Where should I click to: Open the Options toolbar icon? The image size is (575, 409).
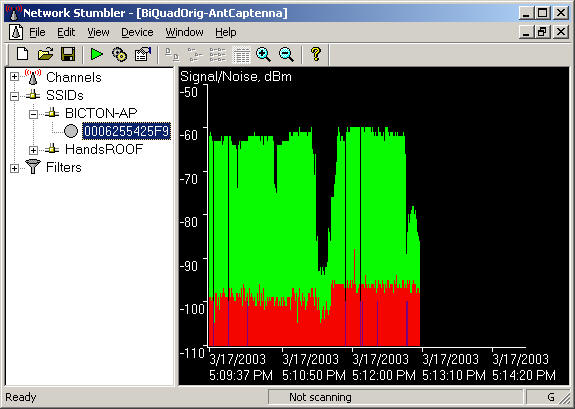coord(143,54)
